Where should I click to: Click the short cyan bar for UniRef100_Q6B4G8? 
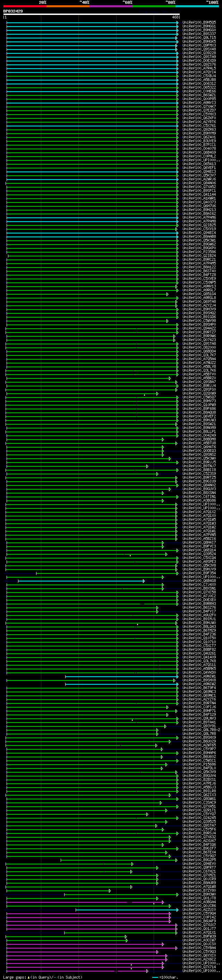click(x=81, y=581)
